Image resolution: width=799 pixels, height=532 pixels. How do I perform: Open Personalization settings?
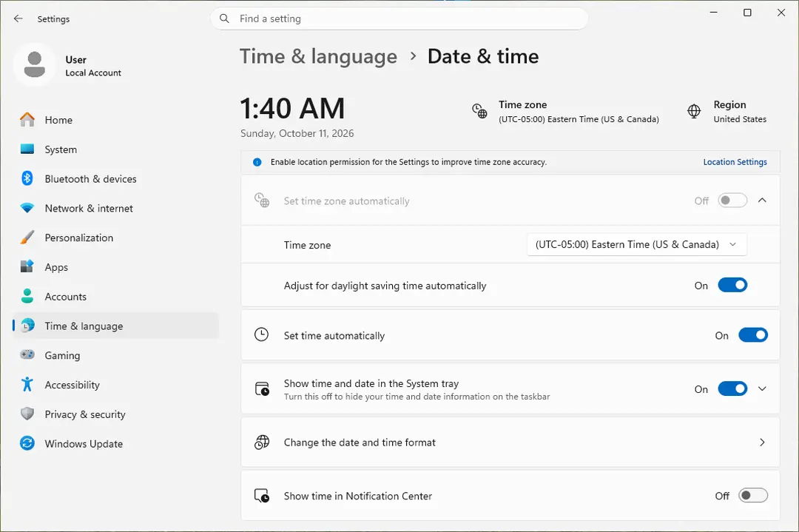coord(115,238)
